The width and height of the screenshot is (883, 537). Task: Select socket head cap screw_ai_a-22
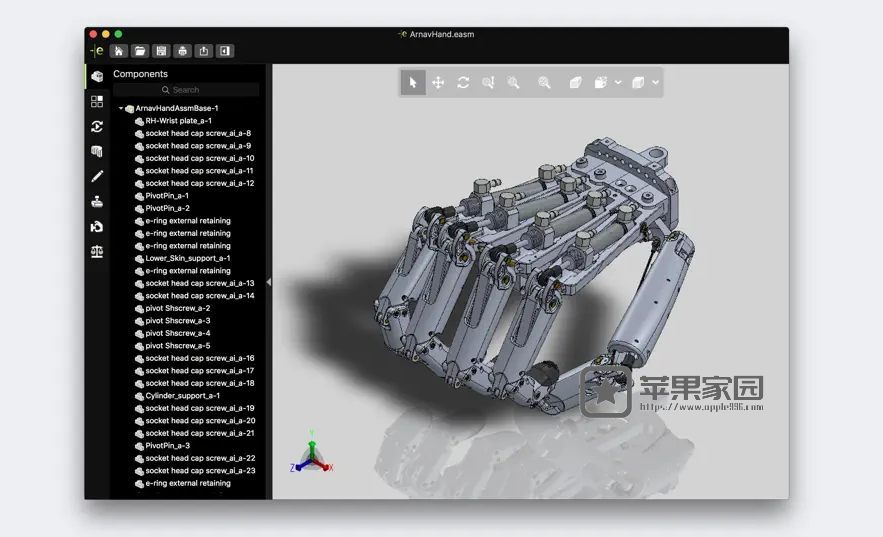tap(200, 458)
